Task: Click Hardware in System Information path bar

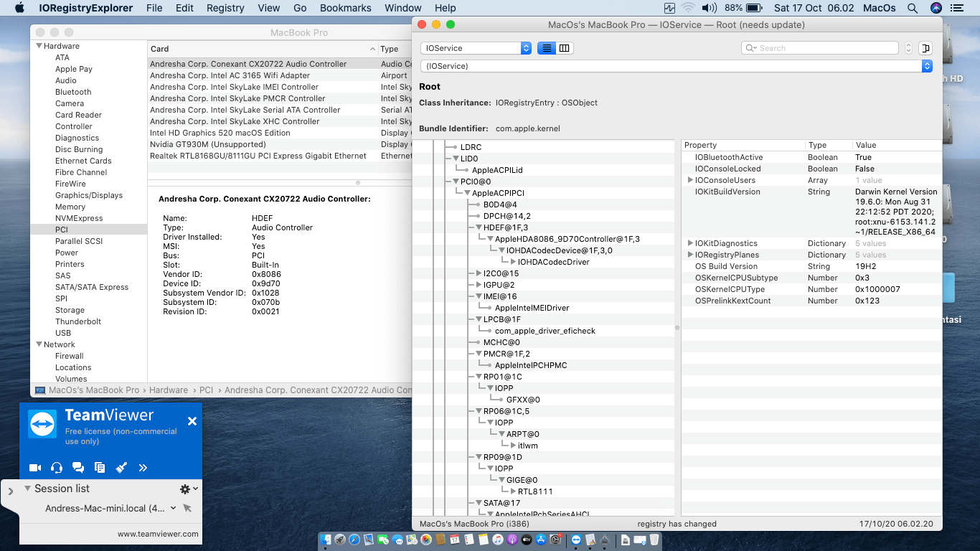Action: [x=169, y=390]
